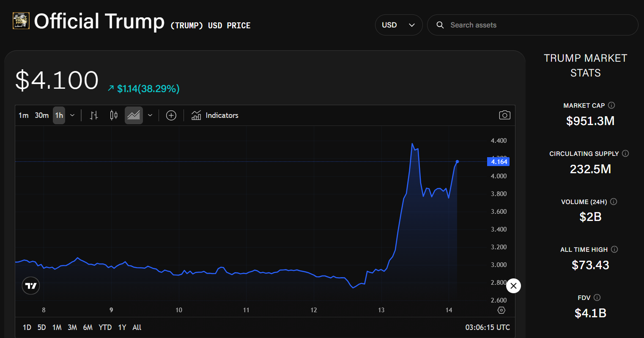Image resolution: width=644 pixels, height=338 pixels.
Task: Select the candlestick chart type icon
Action: pos(113,115)
